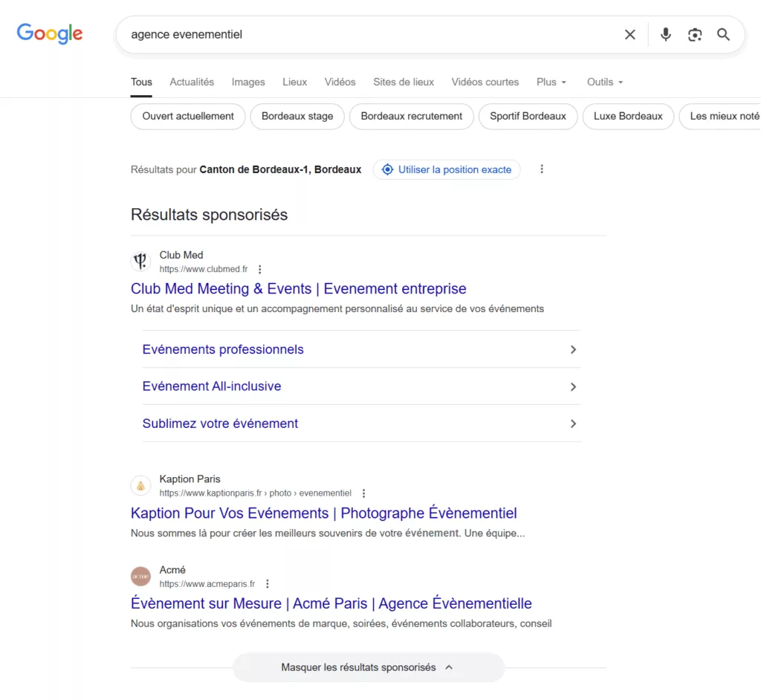Click the Kaption Paris favicon
The height and width of the screenshot is (700, 761).
140,485
